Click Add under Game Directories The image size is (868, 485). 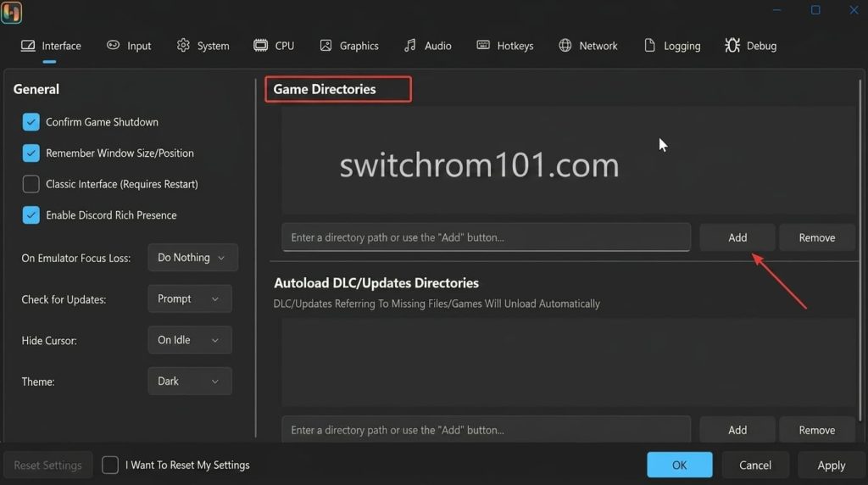pyautogui.click(x=737, y=237)
